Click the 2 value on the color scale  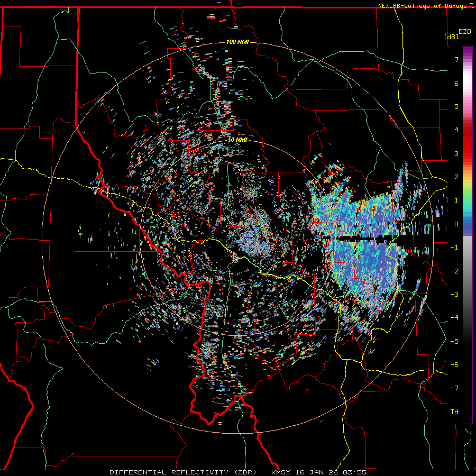pos(456,177)
